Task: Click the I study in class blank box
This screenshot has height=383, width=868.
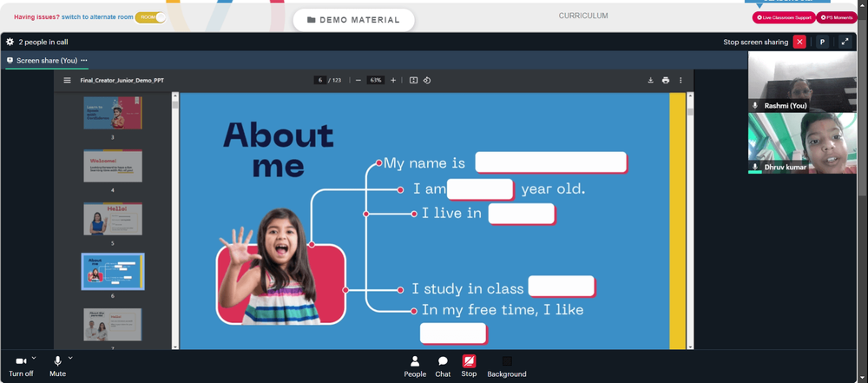Action: 562,286
